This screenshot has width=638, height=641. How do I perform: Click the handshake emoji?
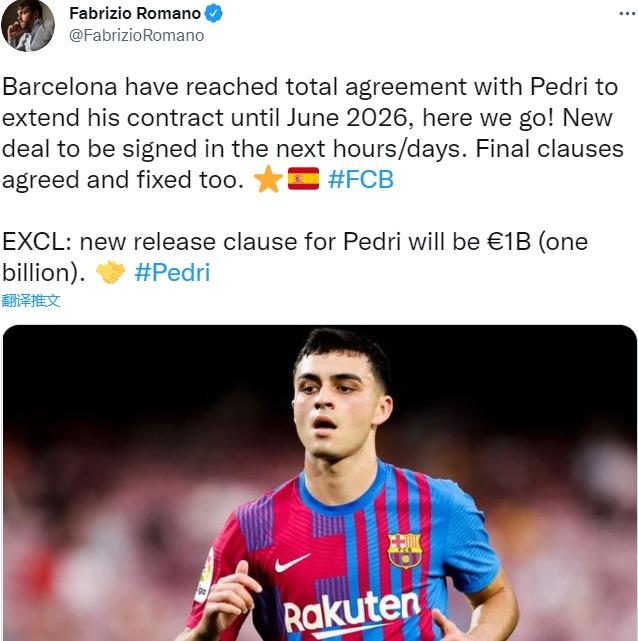110,272
